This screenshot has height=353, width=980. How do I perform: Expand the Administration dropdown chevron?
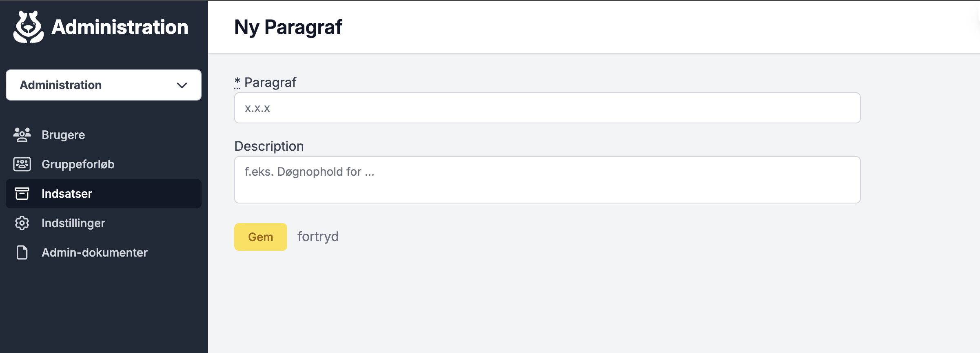click(182, 85)
